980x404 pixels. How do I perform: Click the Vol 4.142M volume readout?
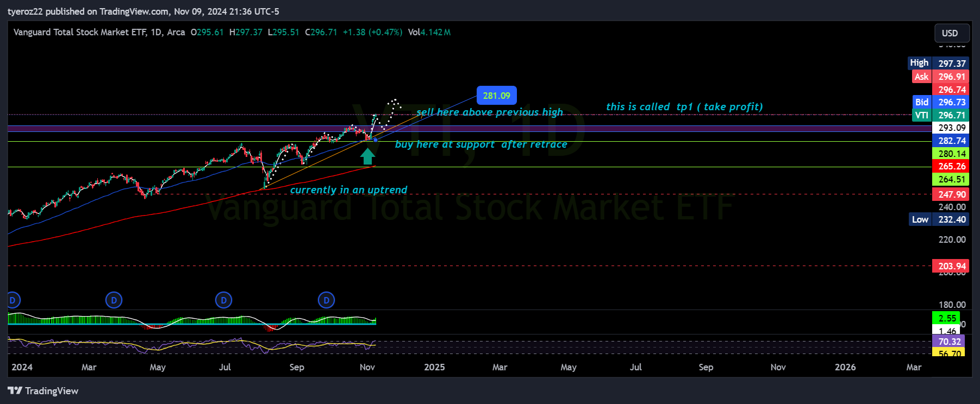point(429,32)
